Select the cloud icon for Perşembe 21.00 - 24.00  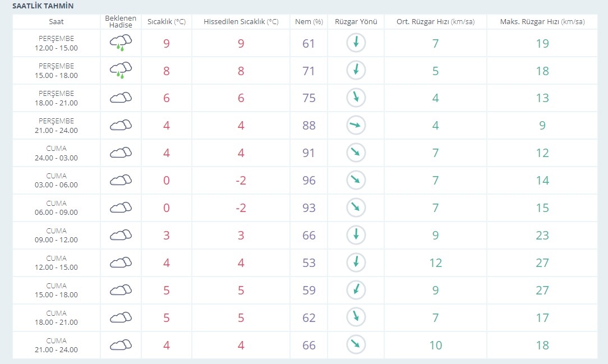click(121, 125)
